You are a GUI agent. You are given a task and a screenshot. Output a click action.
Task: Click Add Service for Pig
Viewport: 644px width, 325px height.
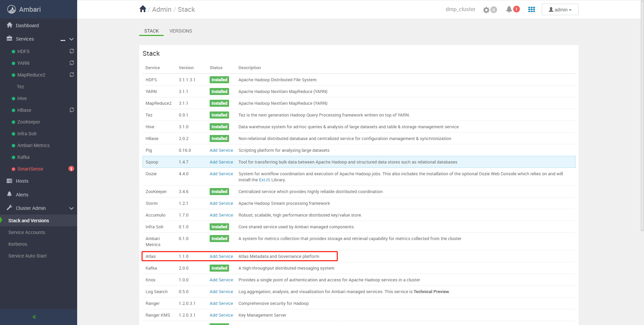[x=221, y=150]
